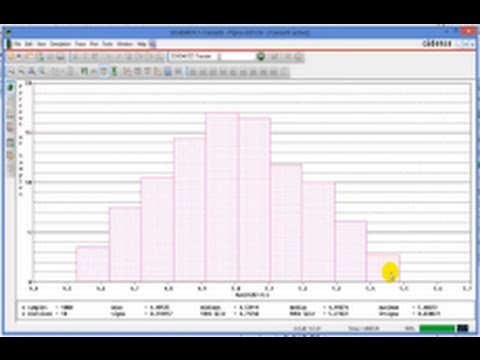Click the icon right of the Help menu
This screenshot has height=360, width=480.
coord(153,44)
